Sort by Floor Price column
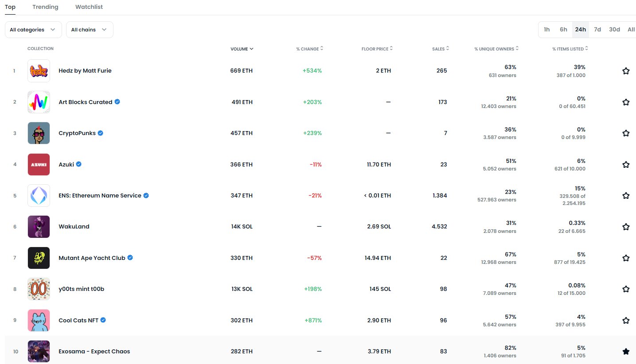This screenshot has height=364, width=636. [x=377, y=49]
